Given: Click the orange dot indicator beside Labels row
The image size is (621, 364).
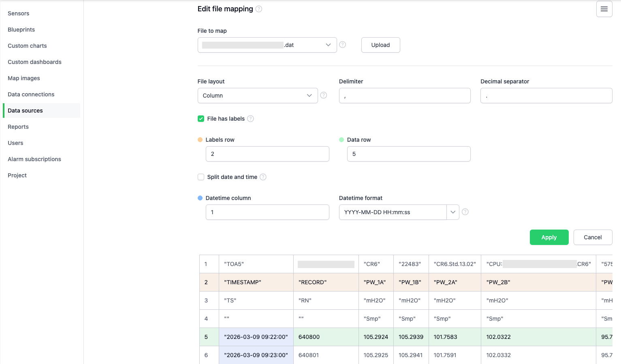Looking at the screenshot, I should coord(200,139).
